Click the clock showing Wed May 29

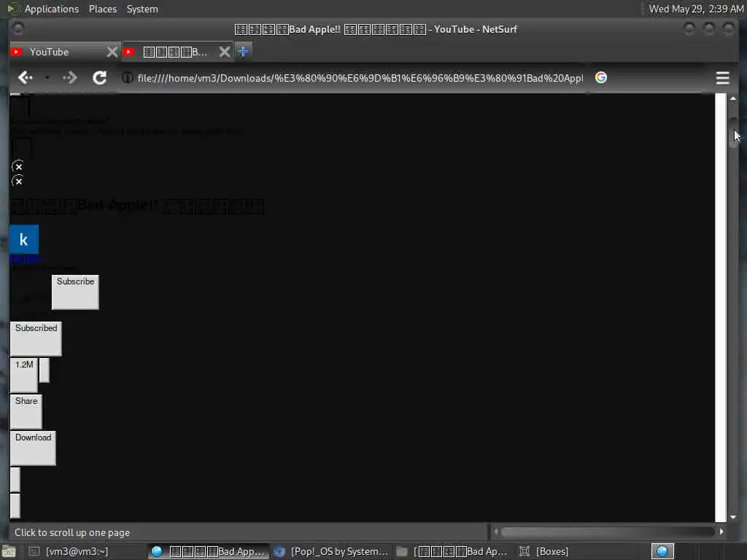click(x=695, y=9)
